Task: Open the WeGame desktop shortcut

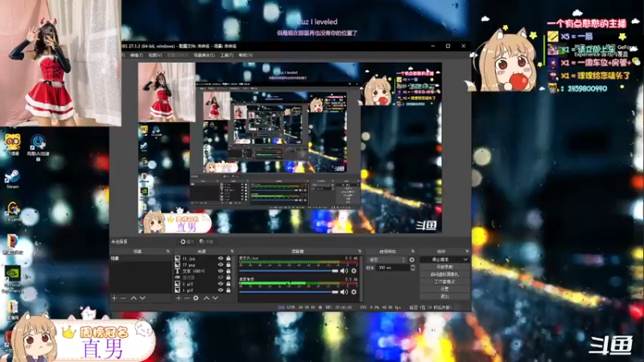Action: (x=13, y=212)
